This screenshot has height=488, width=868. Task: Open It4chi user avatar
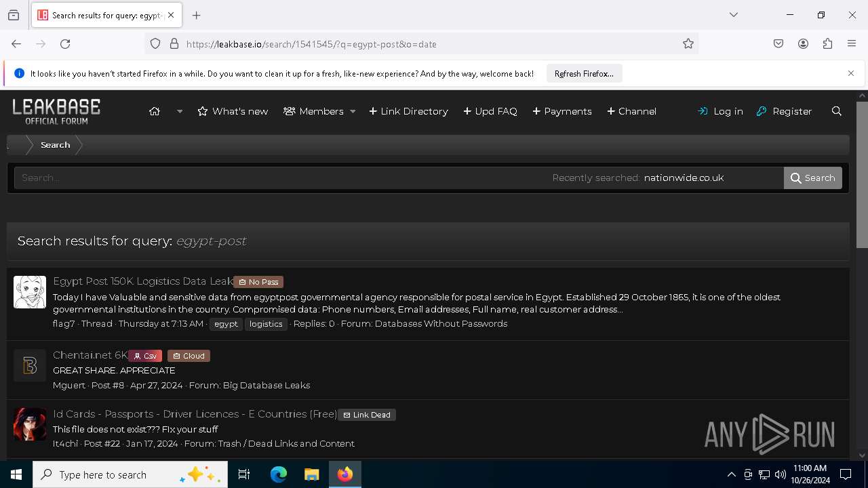point(30,424)
